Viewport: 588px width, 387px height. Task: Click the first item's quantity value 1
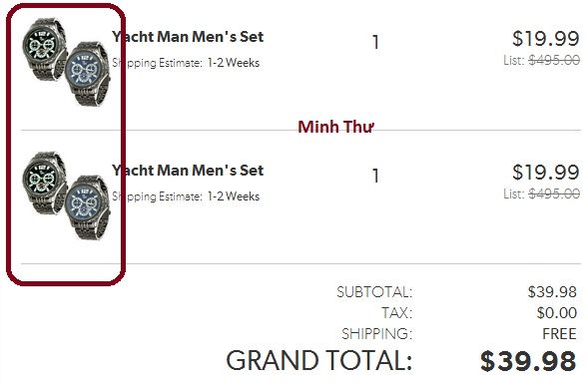pyautogui.click(x=375, y=42)
